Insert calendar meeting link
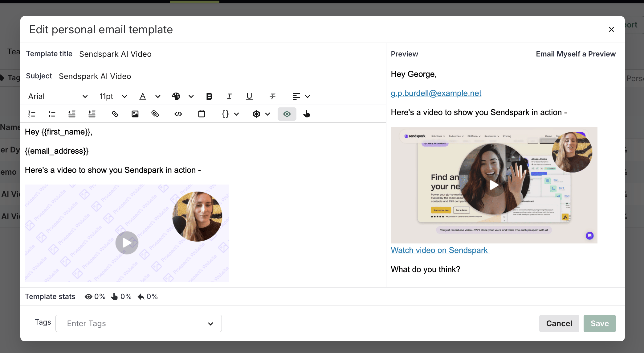 click(x=202, y=114)
